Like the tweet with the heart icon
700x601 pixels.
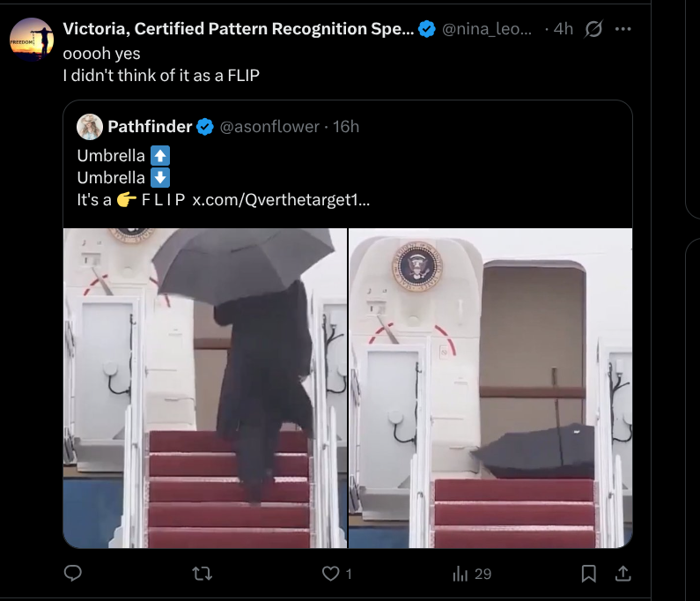tap(331, 574)
